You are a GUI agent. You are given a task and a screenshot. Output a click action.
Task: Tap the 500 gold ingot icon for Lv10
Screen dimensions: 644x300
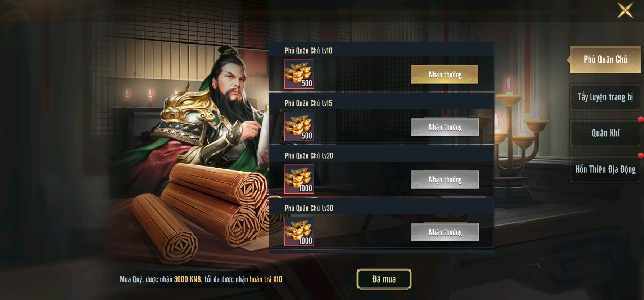click(x=299, y=74)
